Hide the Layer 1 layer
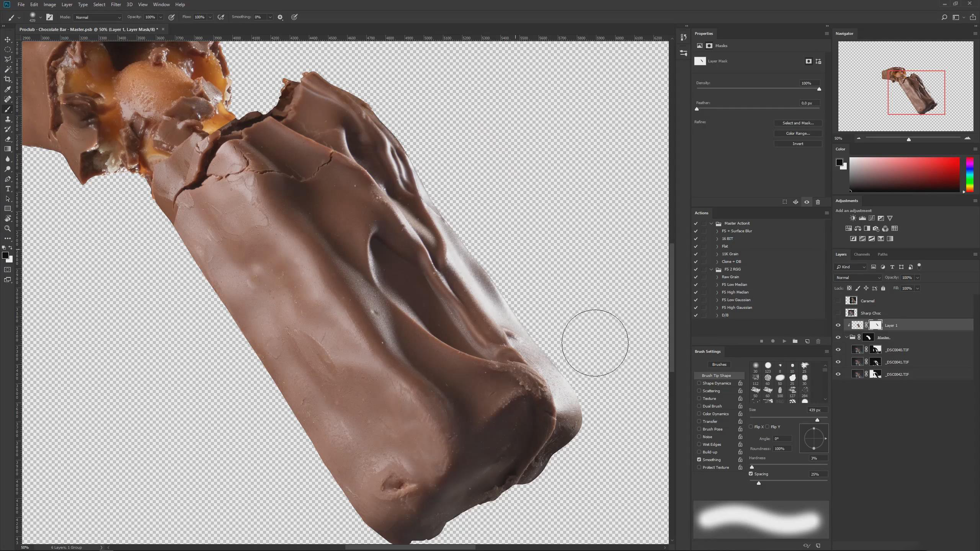This screenshot has height=551, width=980. click(838, 325)
